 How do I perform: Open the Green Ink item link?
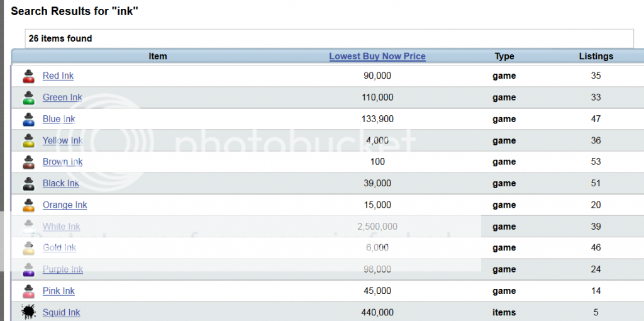(x=62, y=97)
